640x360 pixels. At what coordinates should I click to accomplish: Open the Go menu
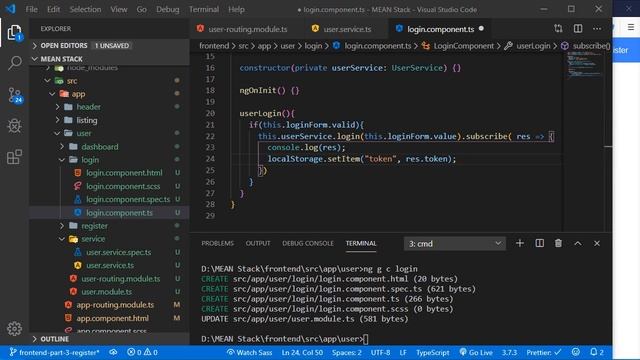(142, 9)
